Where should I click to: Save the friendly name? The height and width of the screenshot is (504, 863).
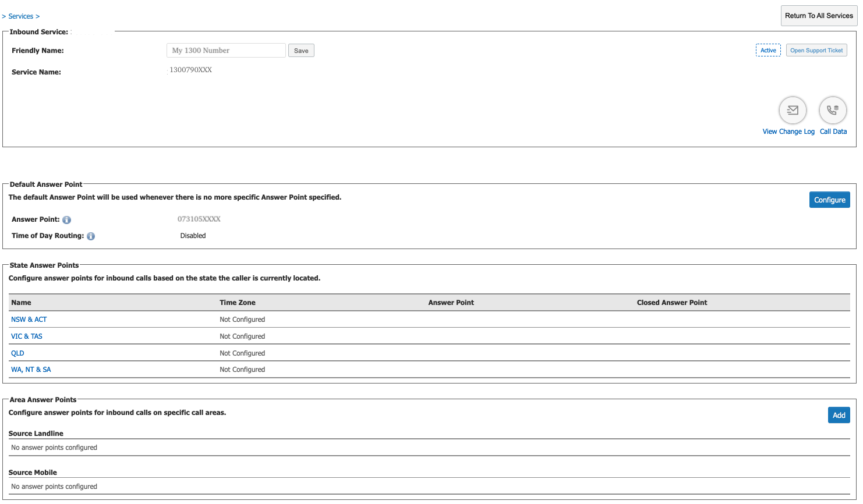301,51
